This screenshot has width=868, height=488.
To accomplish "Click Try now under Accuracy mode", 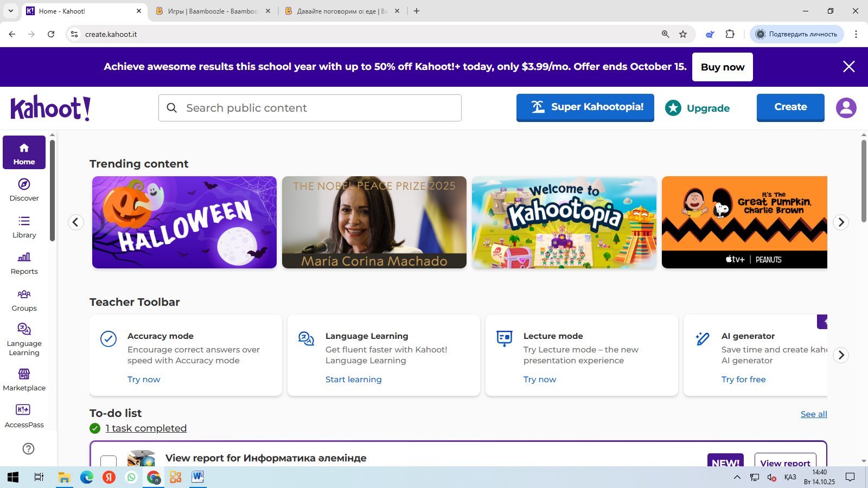I will tap(144, 380).
